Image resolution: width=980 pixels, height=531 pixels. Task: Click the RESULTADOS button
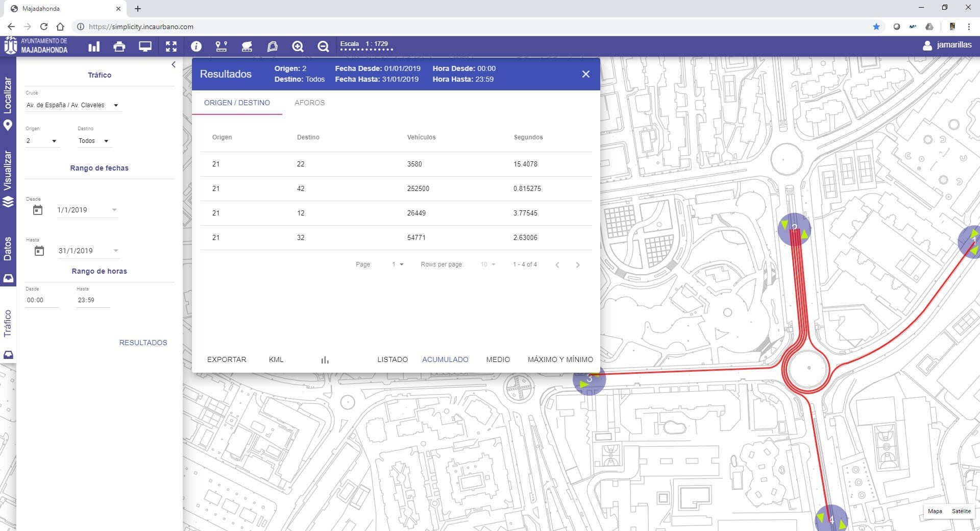tap(143, 343)
